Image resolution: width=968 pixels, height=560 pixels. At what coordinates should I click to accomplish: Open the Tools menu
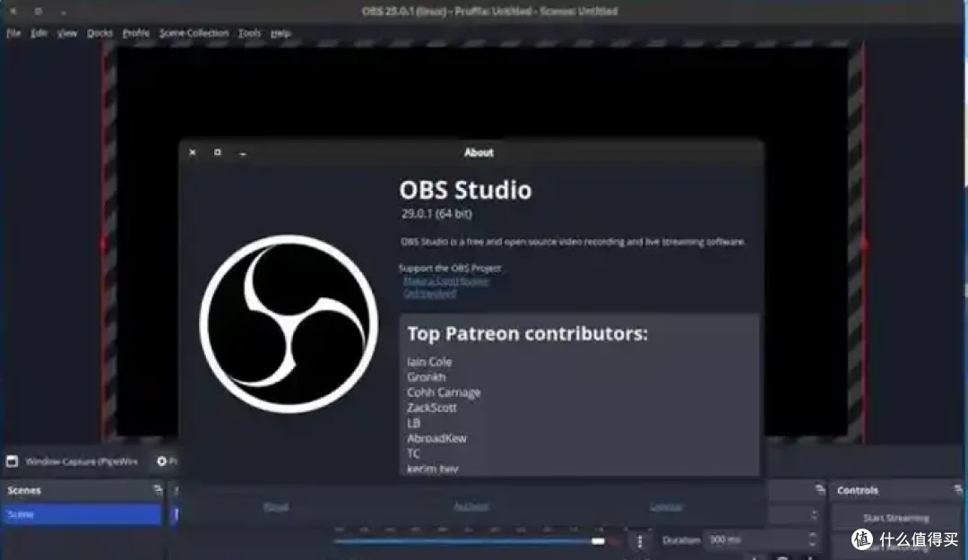[x=249, y=33]
